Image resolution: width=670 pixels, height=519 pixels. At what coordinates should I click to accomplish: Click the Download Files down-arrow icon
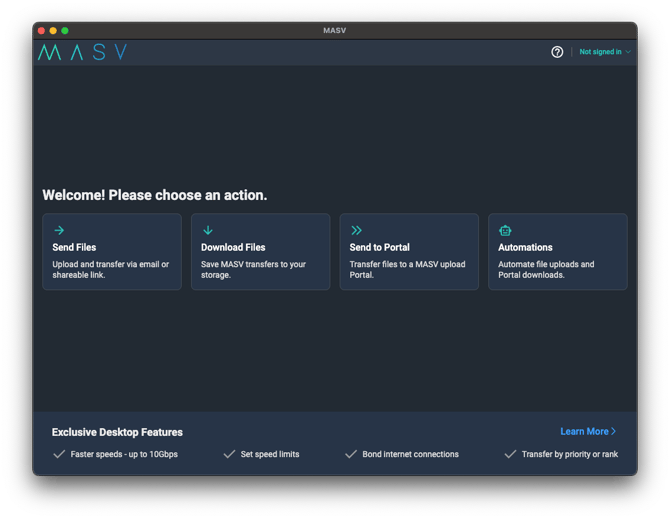click(208, 230)
